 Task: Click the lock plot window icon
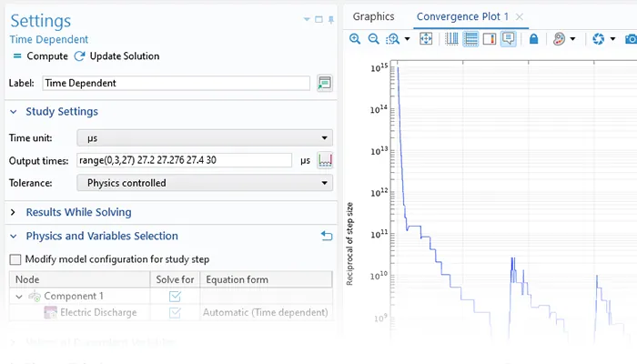click(x=533, y=39)
